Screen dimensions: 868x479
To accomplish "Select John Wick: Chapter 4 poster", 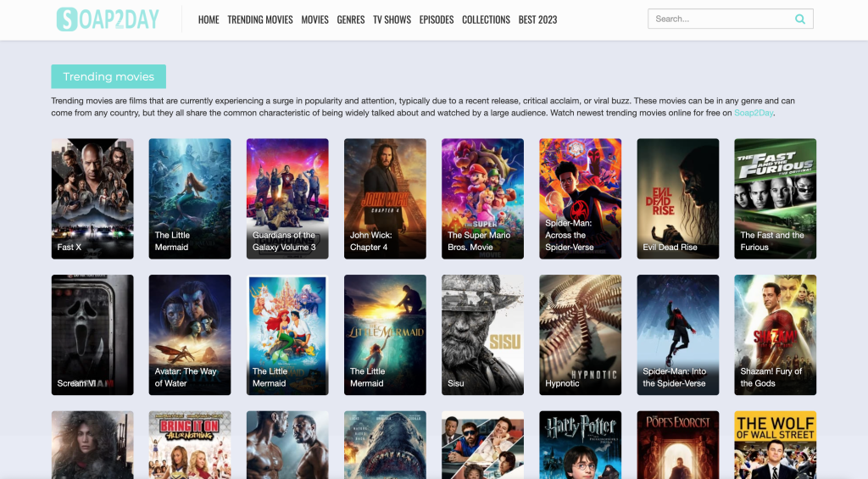I will [x=385, y=198].
